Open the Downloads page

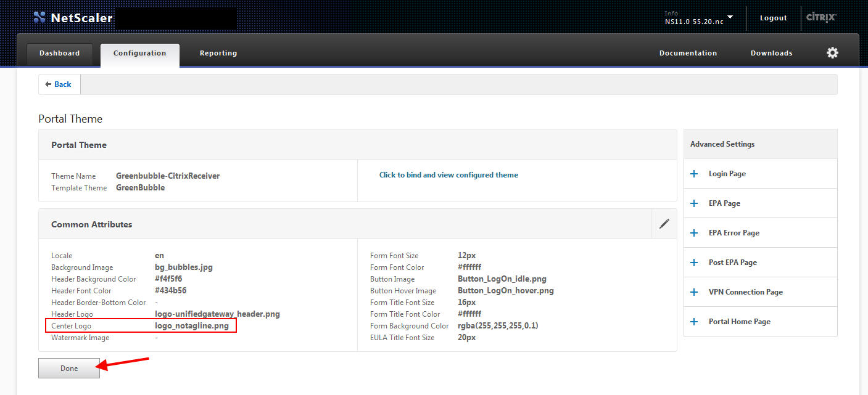[x=771, y=54]
